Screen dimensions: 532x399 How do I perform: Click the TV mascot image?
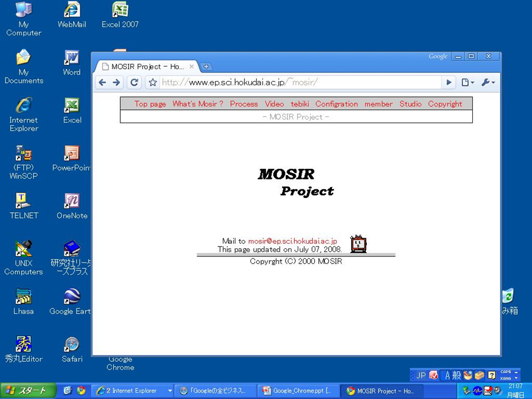click(x=359, y=244)
